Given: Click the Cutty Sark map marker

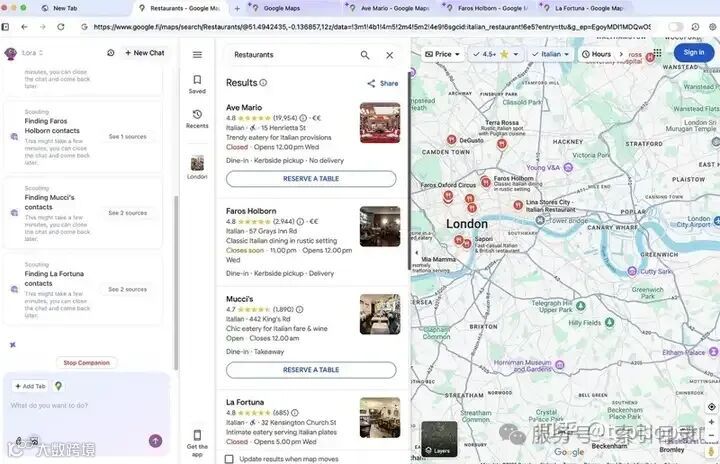Looking at the screenshot, I should tap(632, 271).
